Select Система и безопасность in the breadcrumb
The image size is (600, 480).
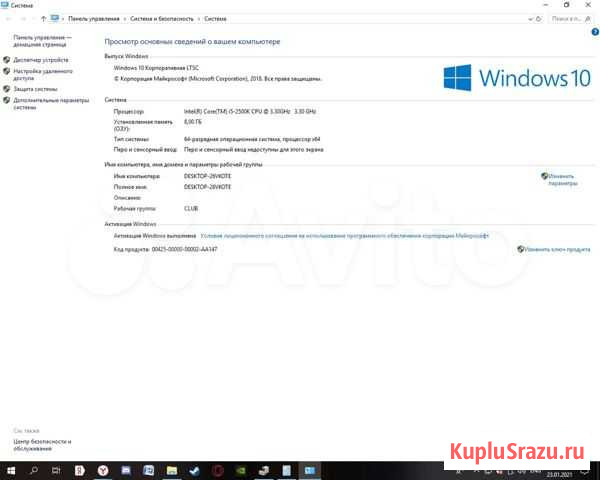point(162,18)
